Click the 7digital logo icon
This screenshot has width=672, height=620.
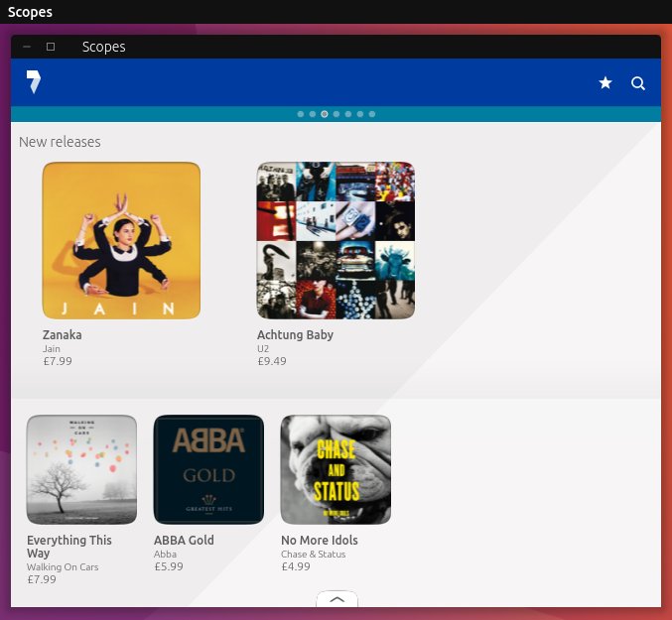pyautogui.click(x=34, y=81)
